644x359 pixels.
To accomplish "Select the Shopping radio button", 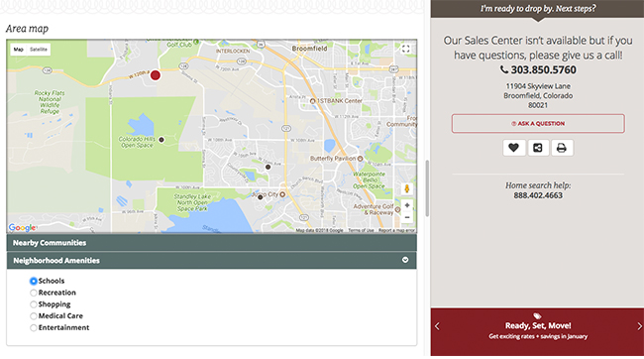I will coord(34,304).
